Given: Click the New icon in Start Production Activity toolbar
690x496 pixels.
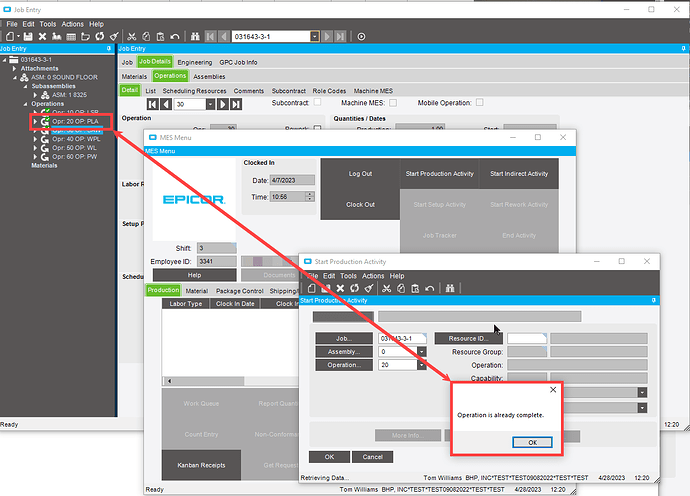Looking at the screenshot, I should pyautogui.click(x=312, y=288).
